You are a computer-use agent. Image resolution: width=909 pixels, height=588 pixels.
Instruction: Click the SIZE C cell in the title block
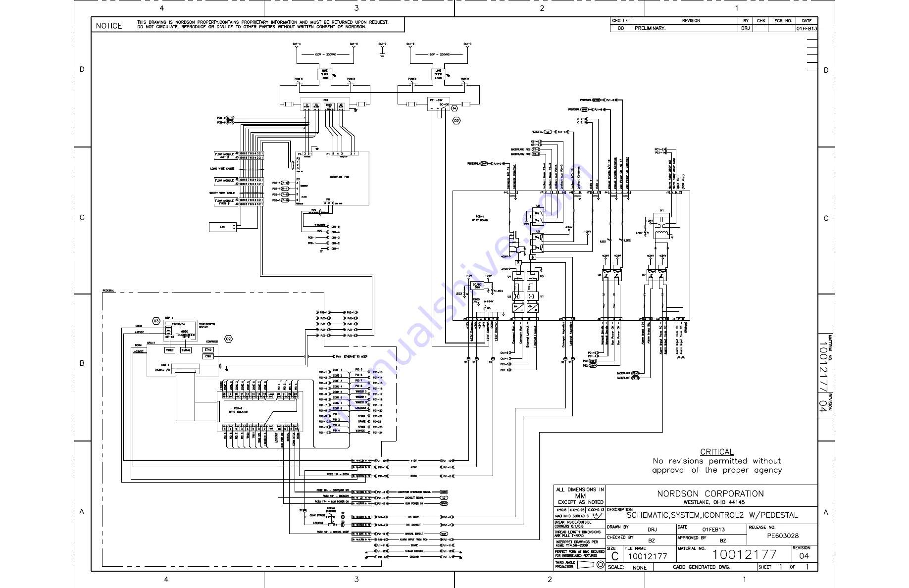(614, 553)
